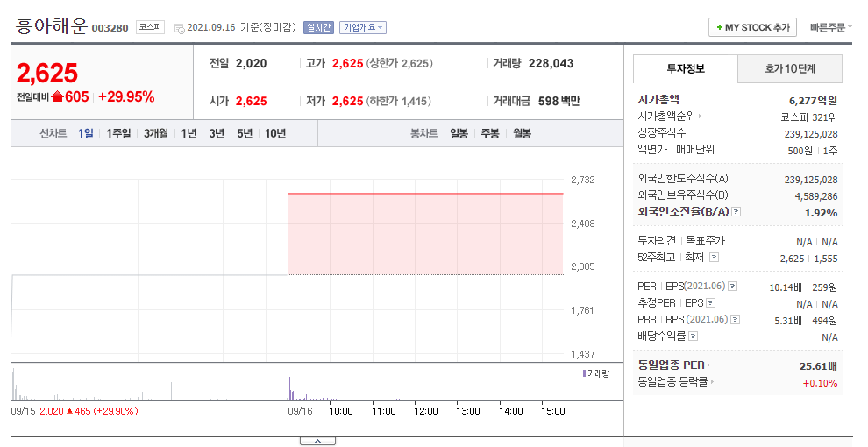This screenshot has height=447, width=868.
Task: Select the 1일 line chart period
Action: (x=85, y=133)
